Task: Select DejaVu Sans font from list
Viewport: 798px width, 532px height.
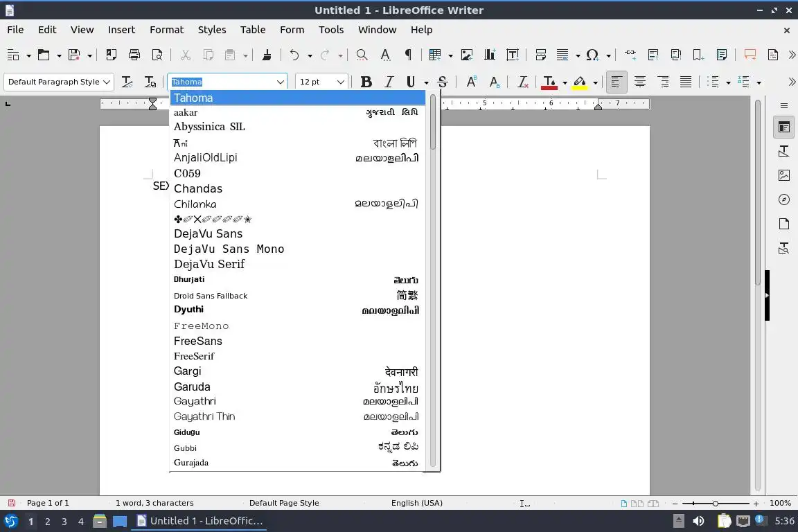Action: (x=297, y=233)
